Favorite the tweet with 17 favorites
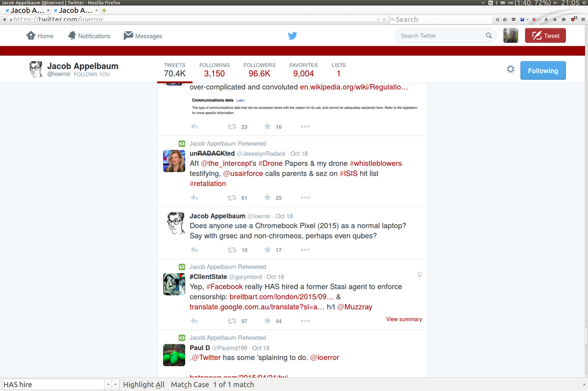Screen dimensions: 588x391 point(267,250)
